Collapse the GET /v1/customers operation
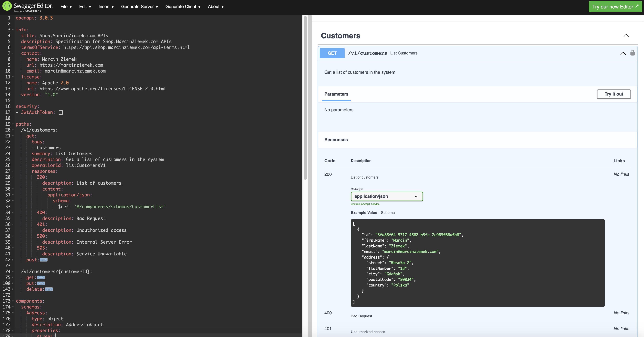 (x=623, y=53)
